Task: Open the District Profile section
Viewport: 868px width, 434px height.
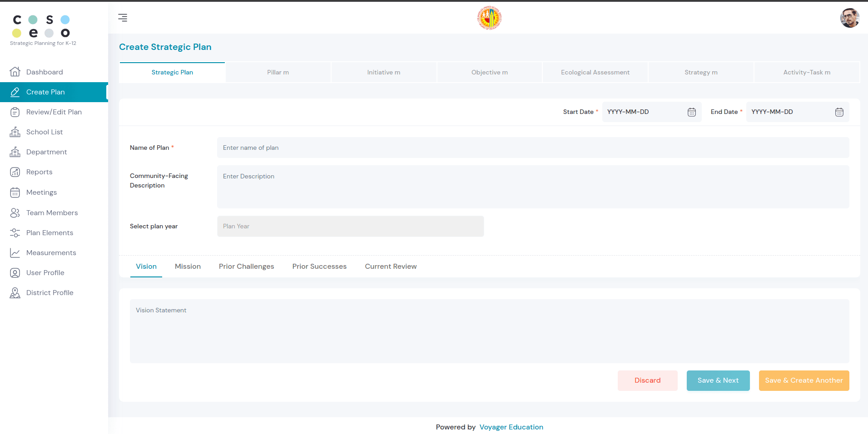Action: pyautogui.click(x=50, y=292)
